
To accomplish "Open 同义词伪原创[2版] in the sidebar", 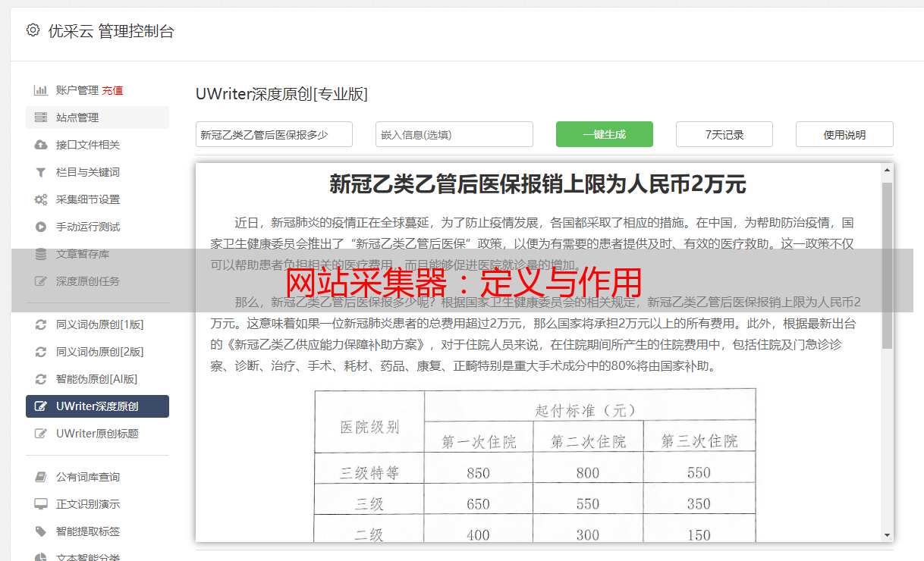I will click(x=99, y=352).
